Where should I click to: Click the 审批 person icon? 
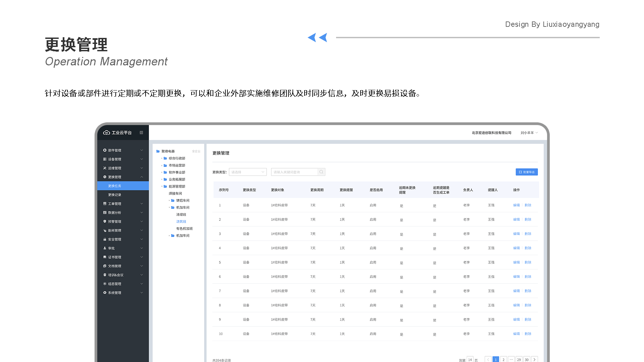point(105,248)
